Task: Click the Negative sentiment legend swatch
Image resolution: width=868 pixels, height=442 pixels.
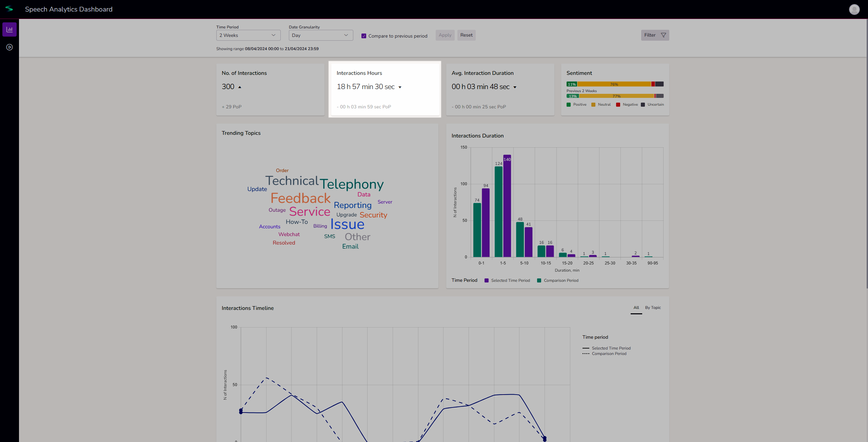Action: click(x=618, y=105)
